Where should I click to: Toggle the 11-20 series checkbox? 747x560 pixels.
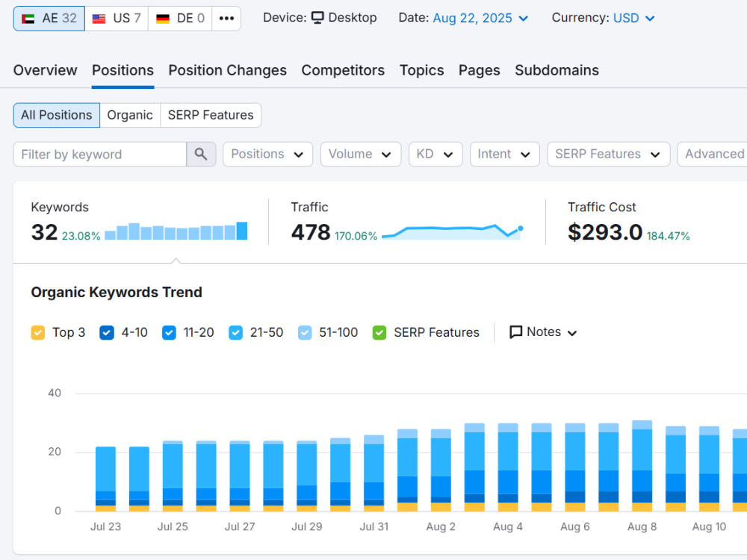point(169,332)
